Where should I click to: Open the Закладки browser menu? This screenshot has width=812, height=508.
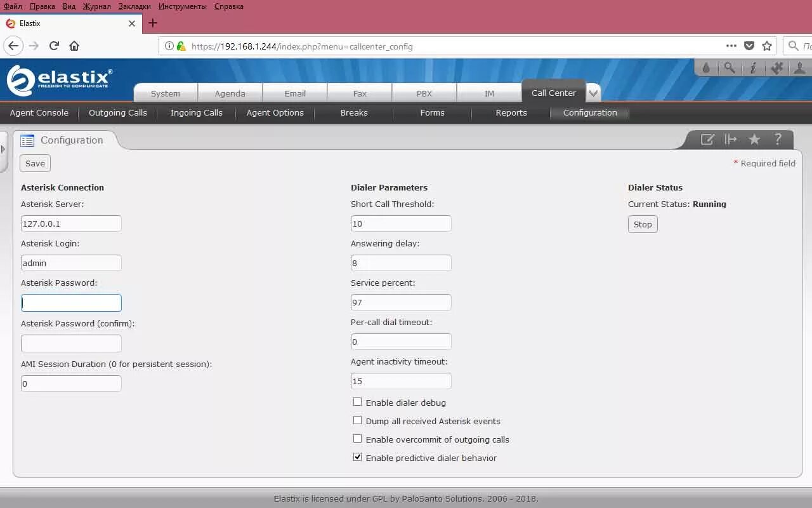pyautogui.click(x=134, y=6)
